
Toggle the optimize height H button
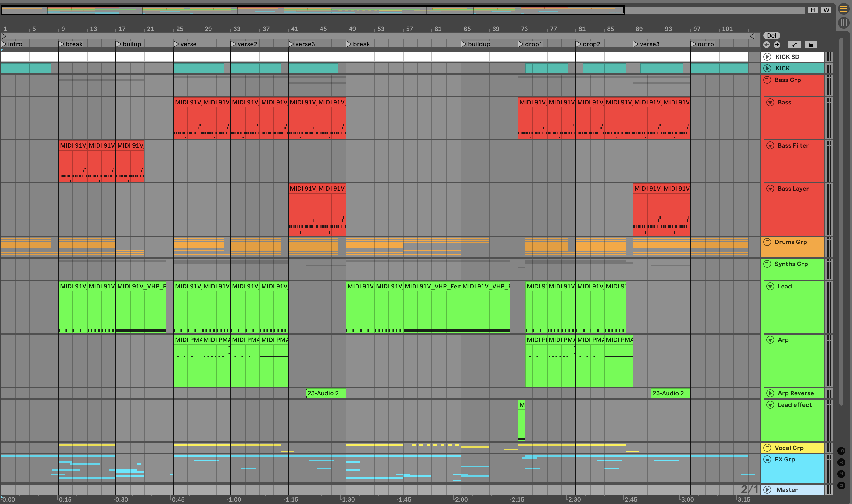click(x=812, y=10)
